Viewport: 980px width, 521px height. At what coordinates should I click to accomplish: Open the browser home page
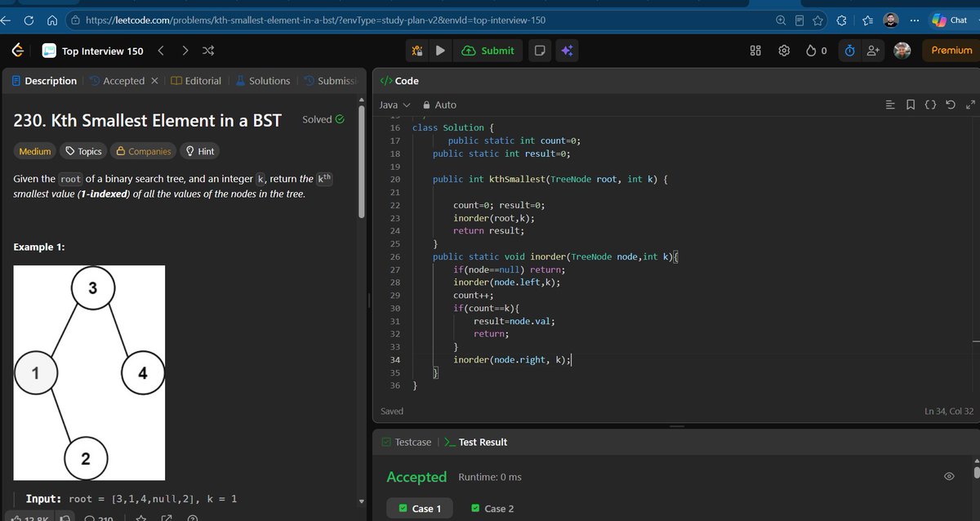[x=52, y=20]
